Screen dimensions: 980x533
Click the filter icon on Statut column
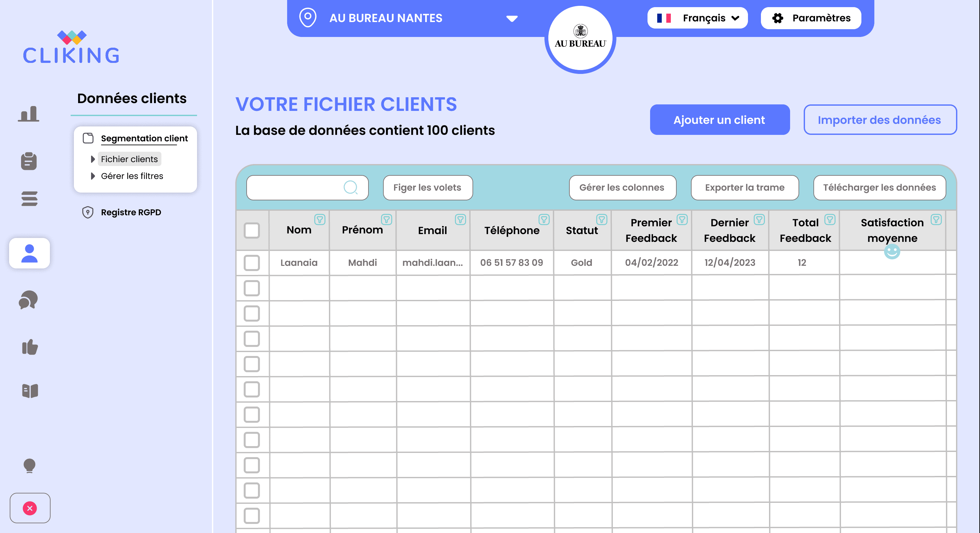(x=601, y=220)
